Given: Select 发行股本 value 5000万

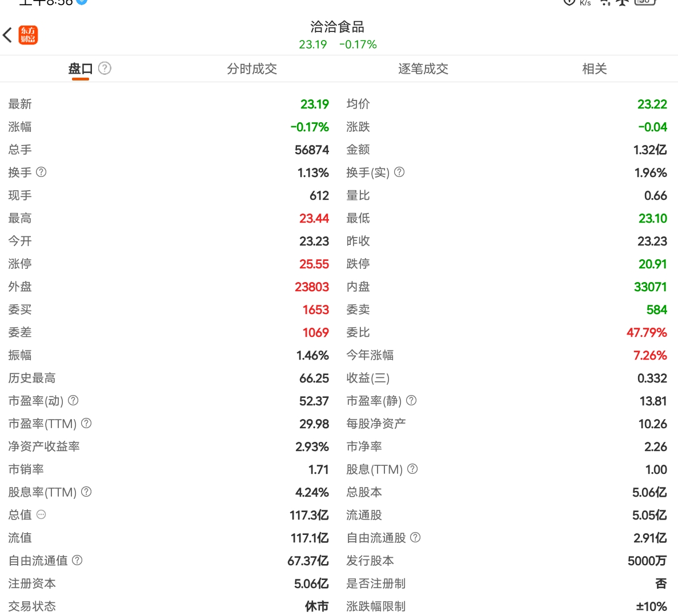Looking at the screenshot, I should (x=647, y=562).
